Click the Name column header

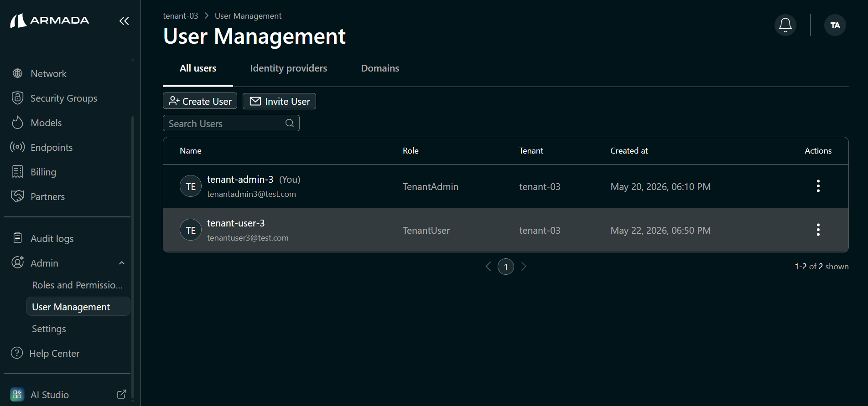191,151
